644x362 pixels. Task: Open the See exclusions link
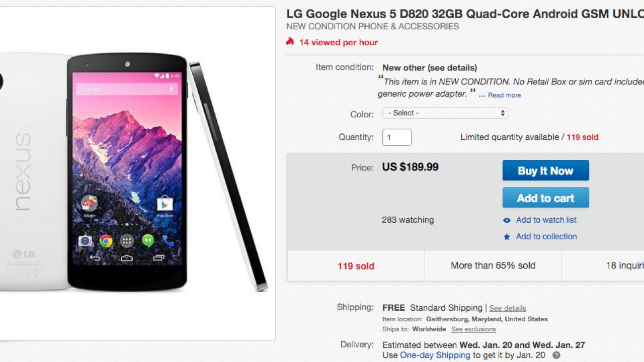(473, 329)
